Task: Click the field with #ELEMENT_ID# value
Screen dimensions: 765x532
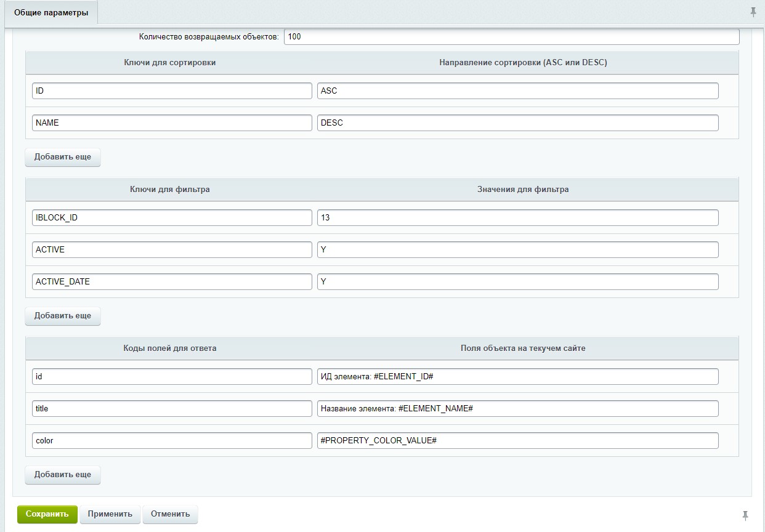Action: [517, 376]
